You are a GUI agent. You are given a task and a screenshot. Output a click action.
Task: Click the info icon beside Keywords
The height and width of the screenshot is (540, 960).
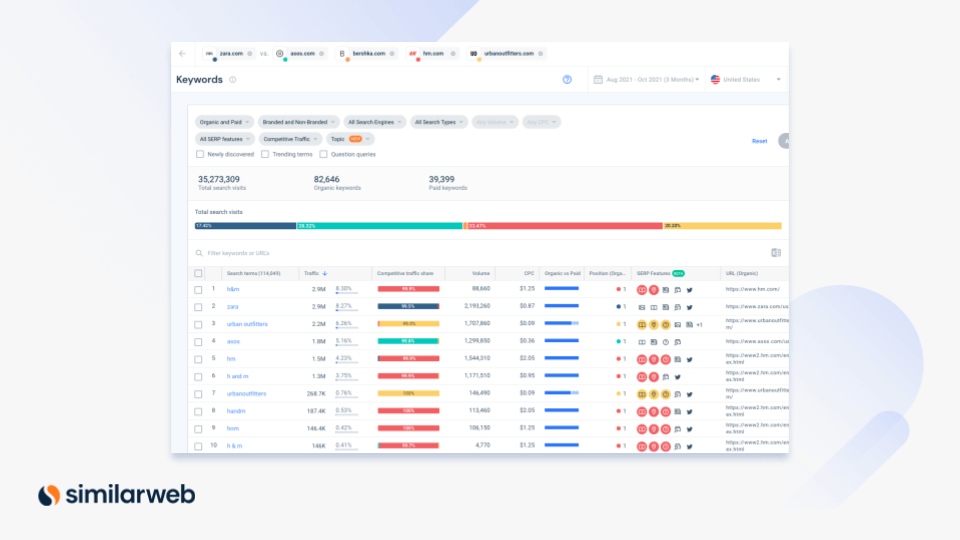233,80
